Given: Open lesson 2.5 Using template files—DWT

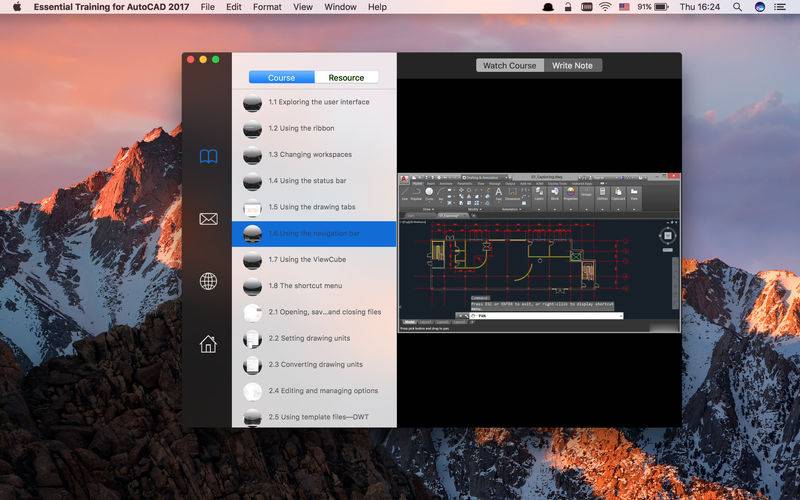Looking at the screenshot, I should coord(314,417).
